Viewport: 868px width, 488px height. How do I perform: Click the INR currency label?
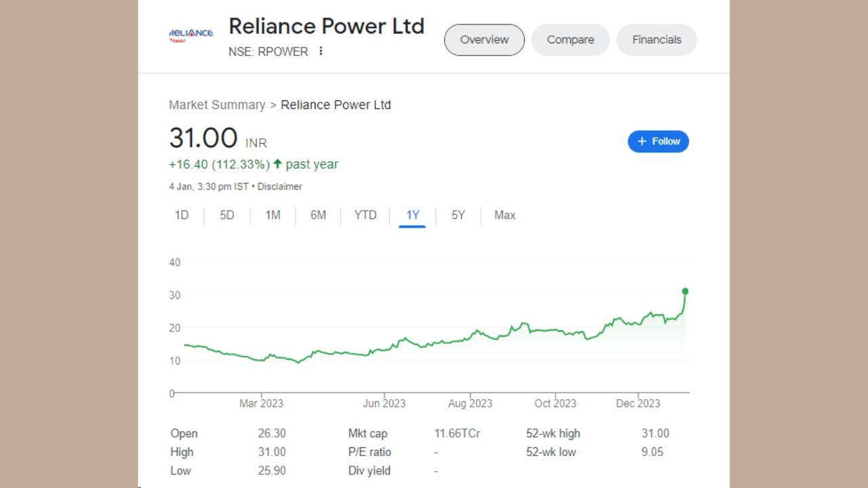click(x=256, y=143)
